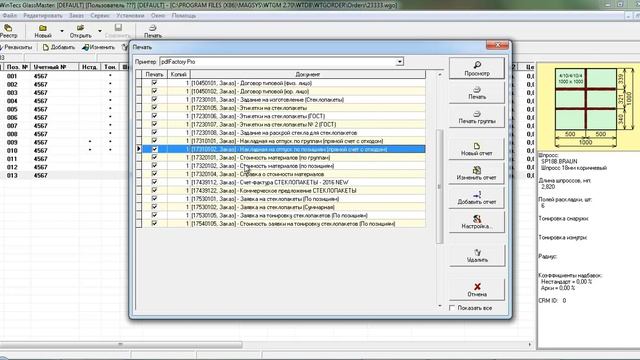
Task: Toggle checkbox for Этикетки на стеклопакеты № 2 (ГОСТ)
Action: (x=154, y=124)
